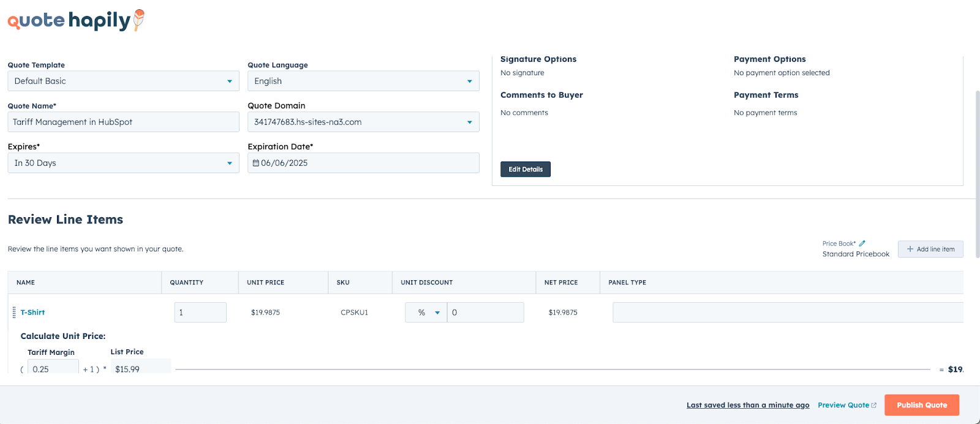Click the Last saved timestamp link
Viewport: 980px width, 424px height.
(x=747, y=405)
